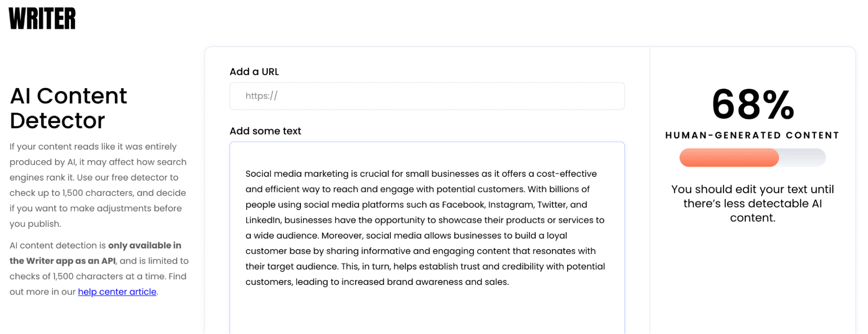The image size is (868, 334).
Task: Click the Add some text label
Action: (265, 131)
